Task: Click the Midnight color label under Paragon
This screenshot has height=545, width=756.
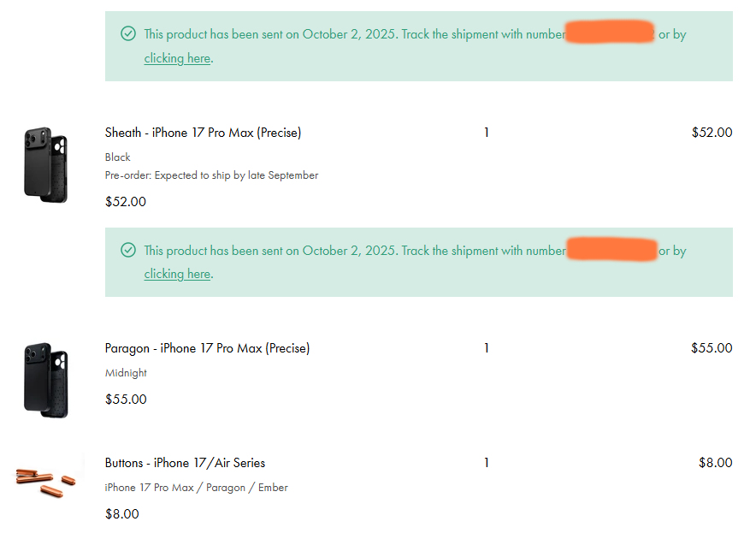Action: pyautogui.click(x=126, y=373)
